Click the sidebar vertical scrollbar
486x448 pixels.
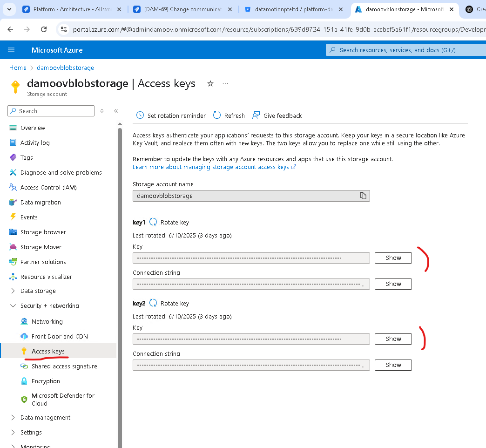pyautogui.click(x=120, y=288)
